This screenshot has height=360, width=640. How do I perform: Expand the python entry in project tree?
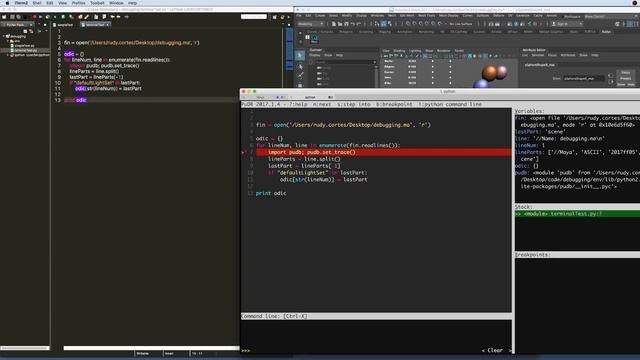pyautogui.click(x=8, y=55)
